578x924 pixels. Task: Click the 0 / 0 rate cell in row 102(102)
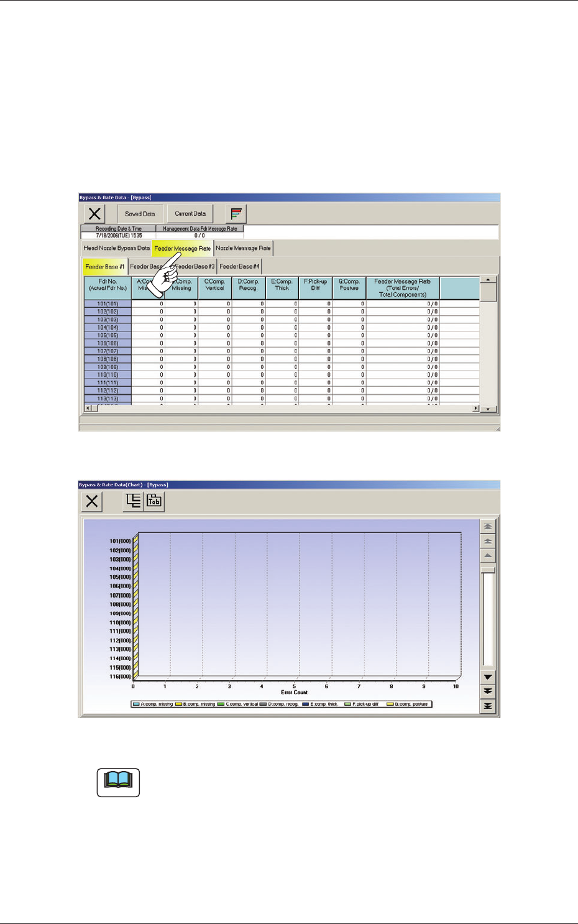(x=403, y=312)
